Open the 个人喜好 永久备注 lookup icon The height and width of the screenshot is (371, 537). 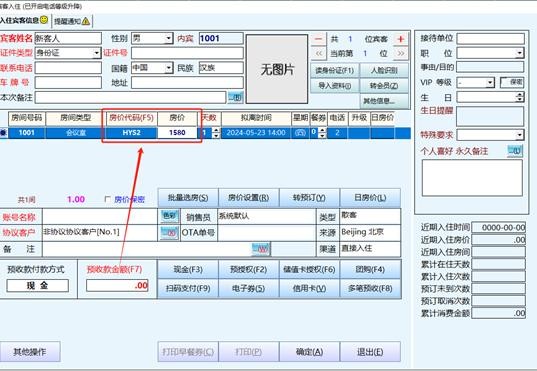point(515,151)
